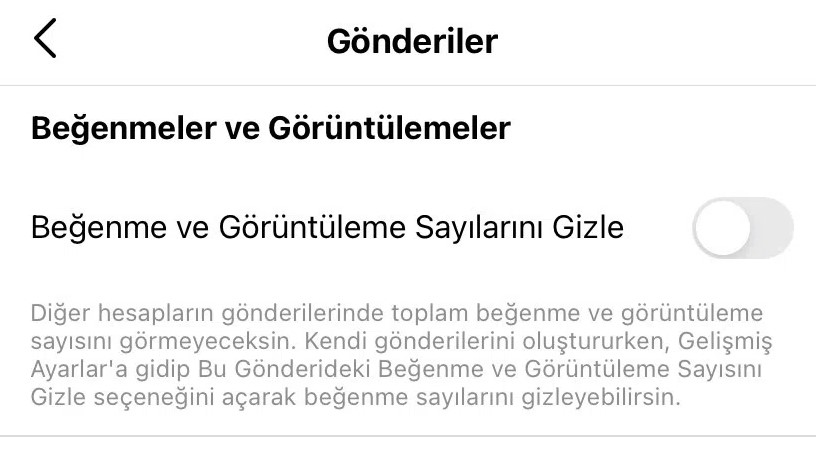Click sayısını görmeyeceksin in the description
The height and width of the screenshot is (449, 816).
point(163,342)
